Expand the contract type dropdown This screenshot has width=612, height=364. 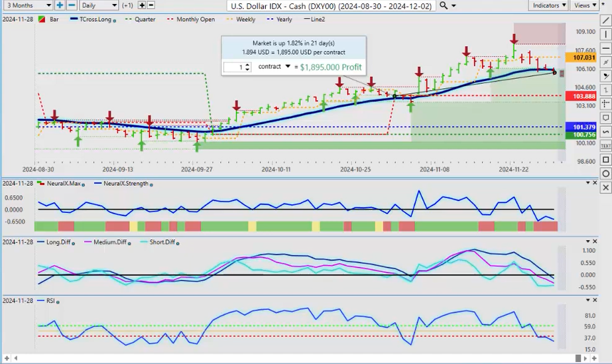pyautogui.click(x=287, y=67)
